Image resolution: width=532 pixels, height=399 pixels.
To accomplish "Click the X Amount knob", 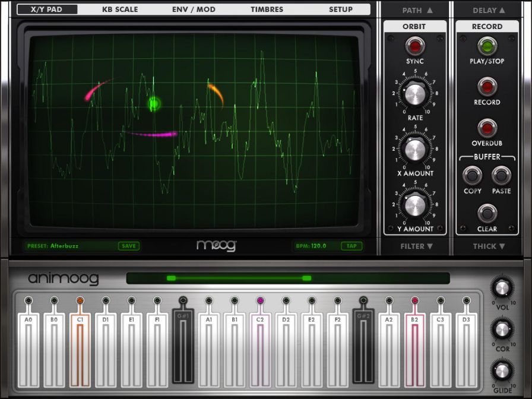I will point(415,148).
